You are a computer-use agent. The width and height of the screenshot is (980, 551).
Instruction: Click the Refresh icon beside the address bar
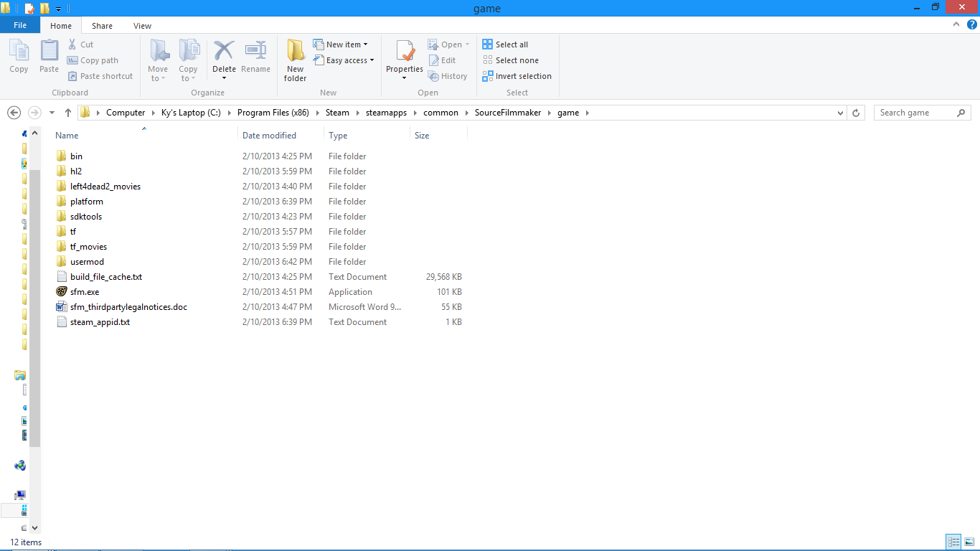click(x=856, y=113)
